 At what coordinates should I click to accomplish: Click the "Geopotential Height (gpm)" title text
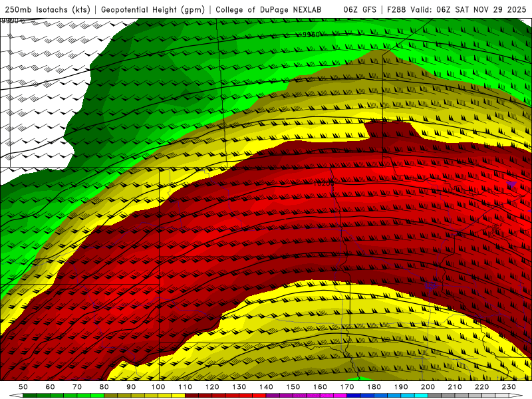pos(153,9)
